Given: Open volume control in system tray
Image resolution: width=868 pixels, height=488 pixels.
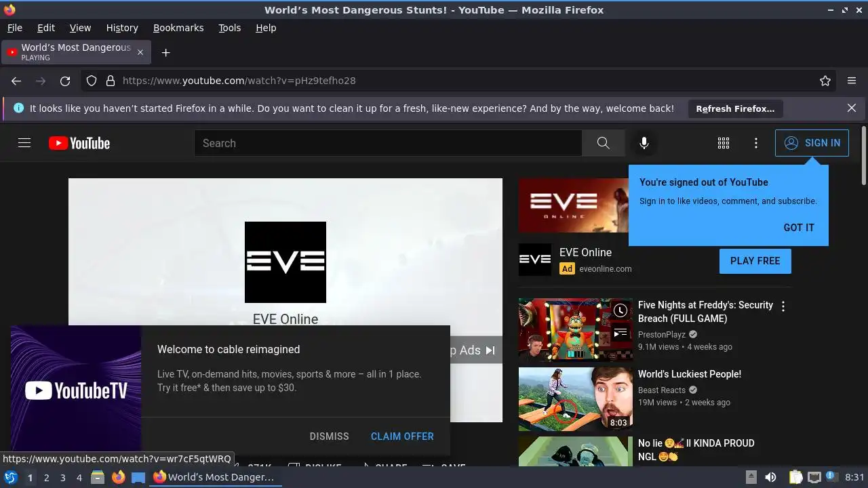Looking at the screenshot, I should (x=770, y=478).
